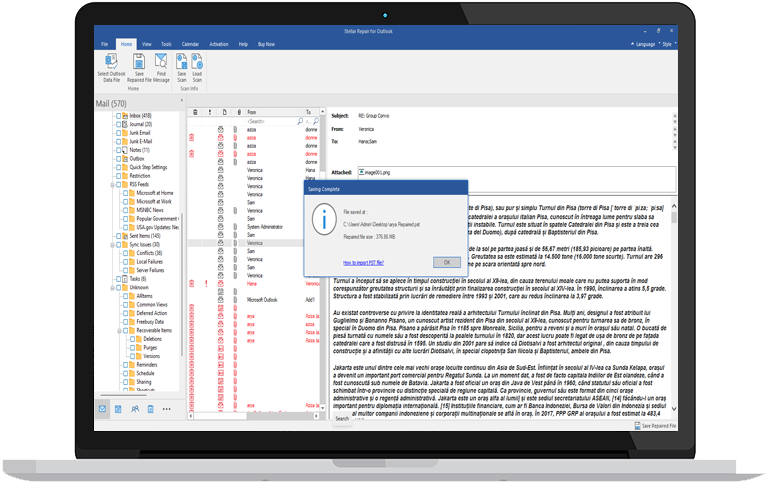Click the search magnifier in To column
The width and height of the screenshot is (772, 488).
tap(316, 121)
